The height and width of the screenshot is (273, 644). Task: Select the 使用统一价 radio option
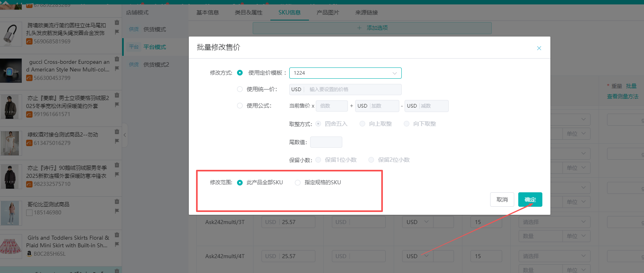[240, 89]
